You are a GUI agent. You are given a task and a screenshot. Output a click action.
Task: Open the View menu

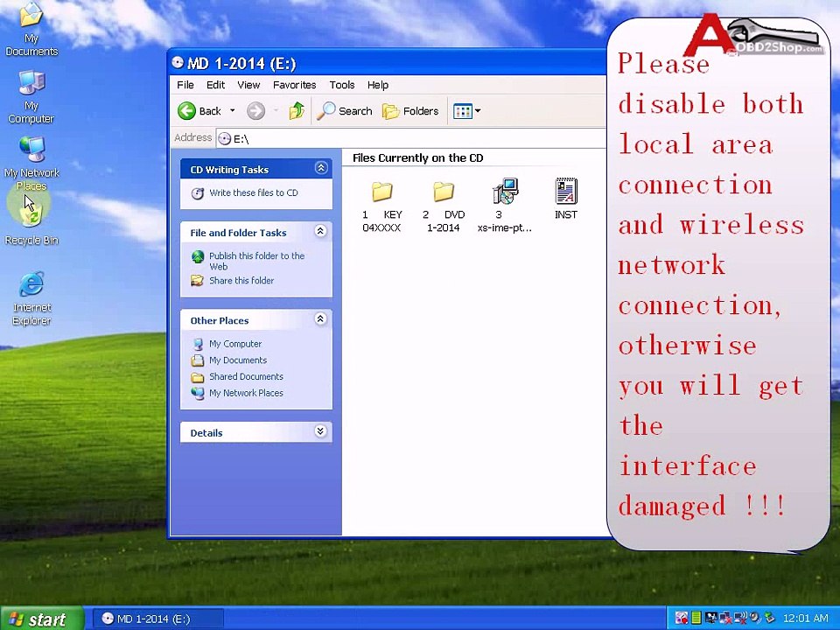point(248,85)
